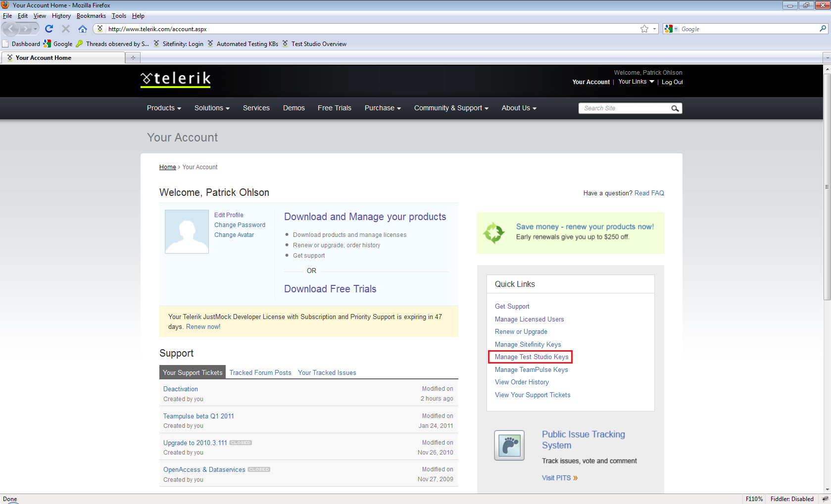Open the Bookmarks menu
This screenshot has height=504, width=831.
[91, 16]
